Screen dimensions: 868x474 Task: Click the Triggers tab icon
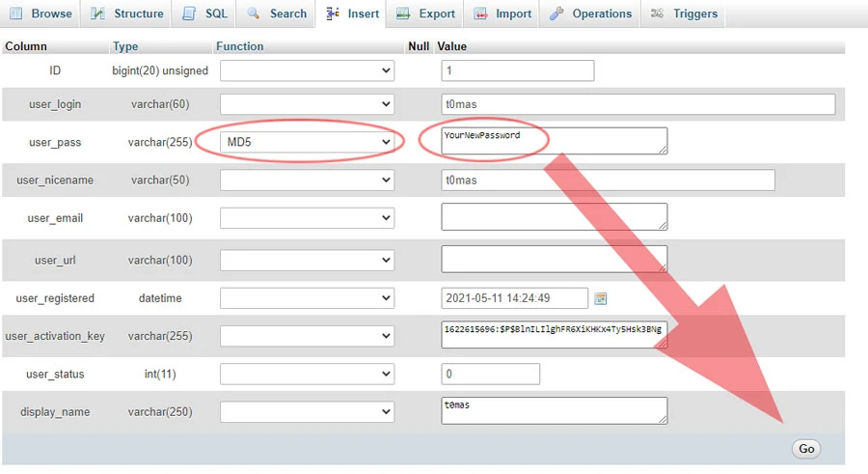[x=657, y=14]
